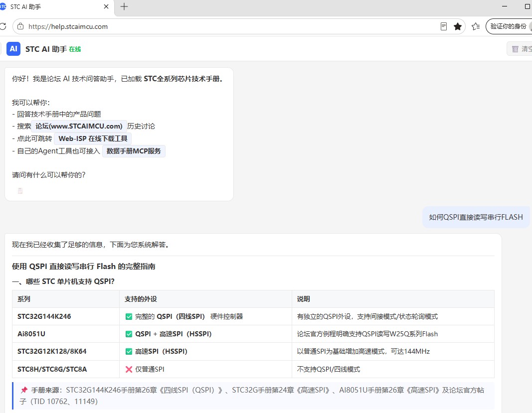Click the blue AI logo icon
532x413 pixels.
[13, 49]
